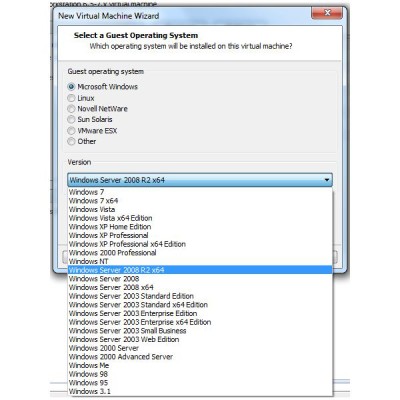
Task: Choose Windows Me from the list
Action: click(x=200, y=365)
